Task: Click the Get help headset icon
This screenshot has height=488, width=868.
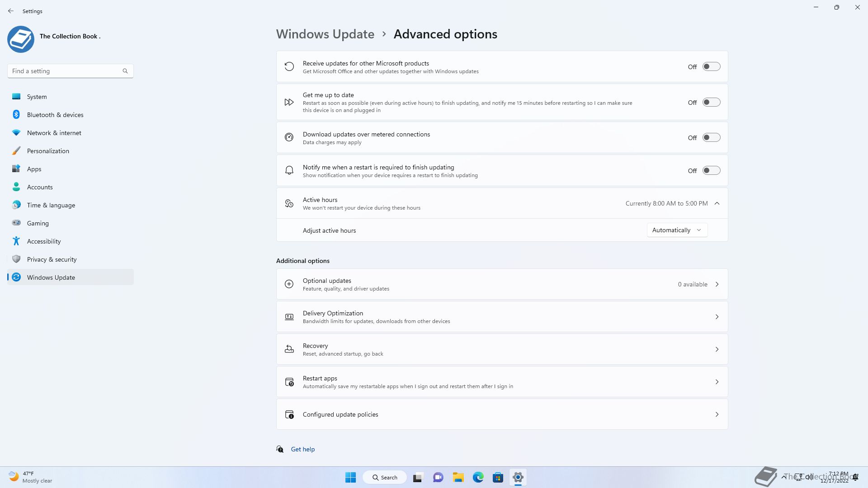Action: coord(280,449)
